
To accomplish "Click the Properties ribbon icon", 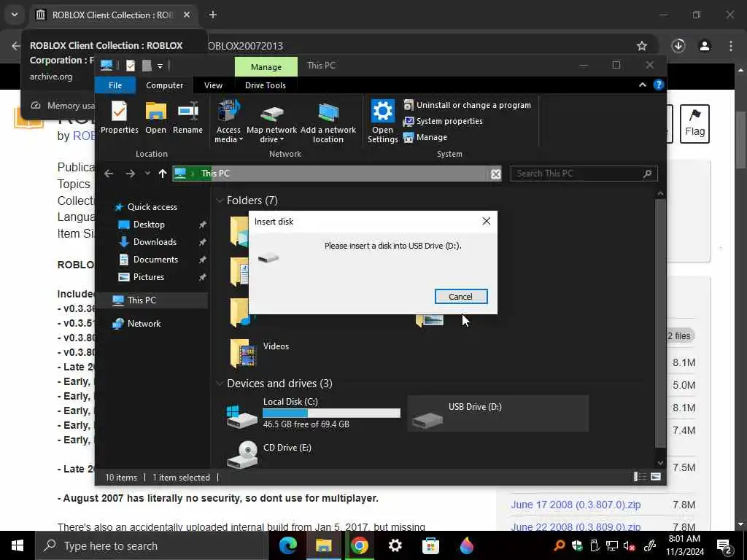I will tap(119, 117).
